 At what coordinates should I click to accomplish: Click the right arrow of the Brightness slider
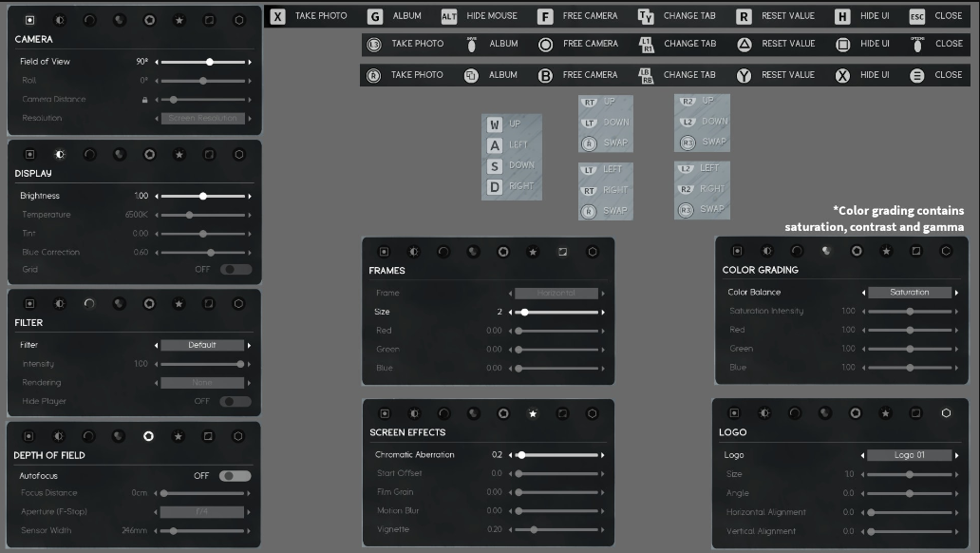(x=250, y=196)
